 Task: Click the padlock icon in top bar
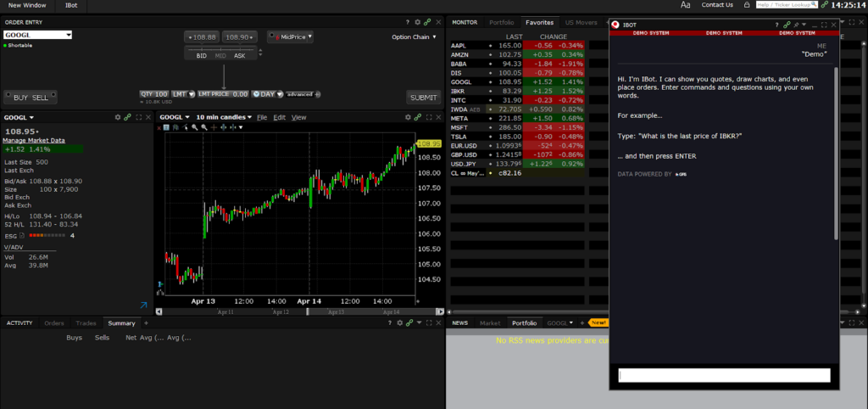tap(747, 5)
